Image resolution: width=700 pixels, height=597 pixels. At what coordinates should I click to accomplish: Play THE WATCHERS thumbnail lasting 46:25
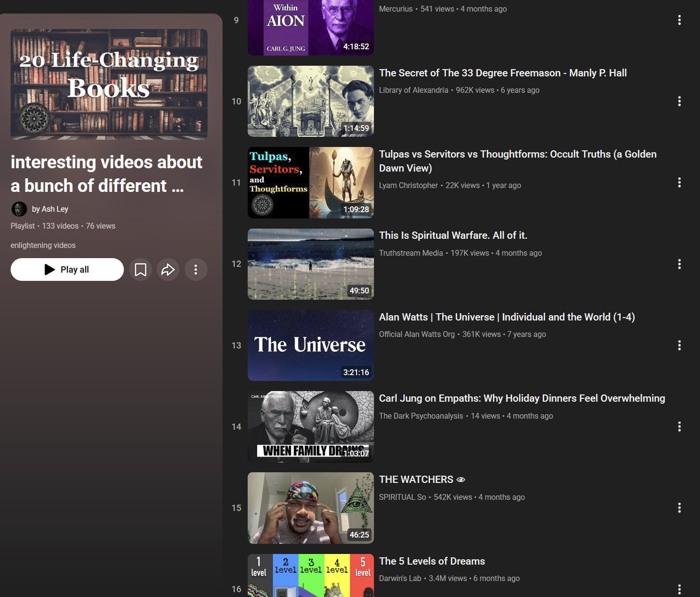[311, 508]
